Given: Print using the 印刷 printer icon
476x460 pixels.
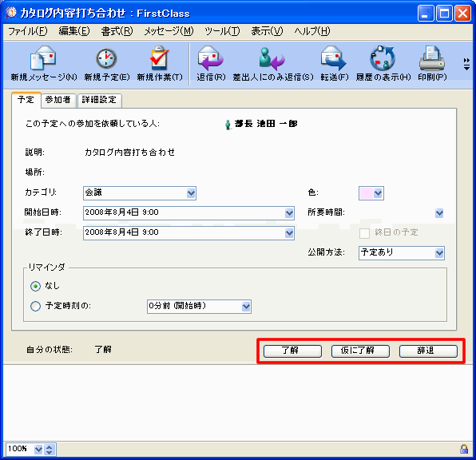Looking at the screenshot, I should tap(432, 57).
